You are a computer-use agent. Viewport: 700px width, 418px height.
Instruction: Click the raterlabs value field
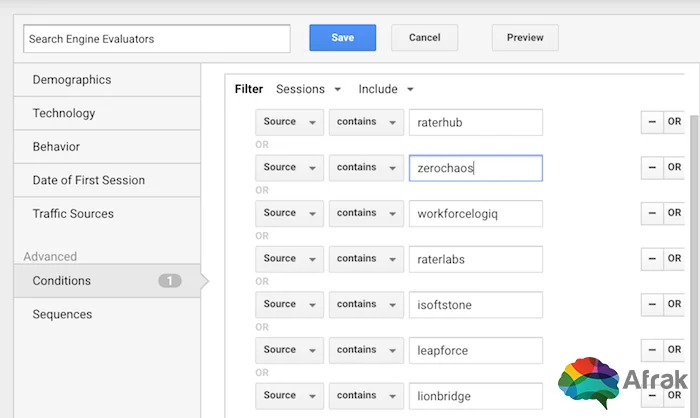[x=476, y=259]
